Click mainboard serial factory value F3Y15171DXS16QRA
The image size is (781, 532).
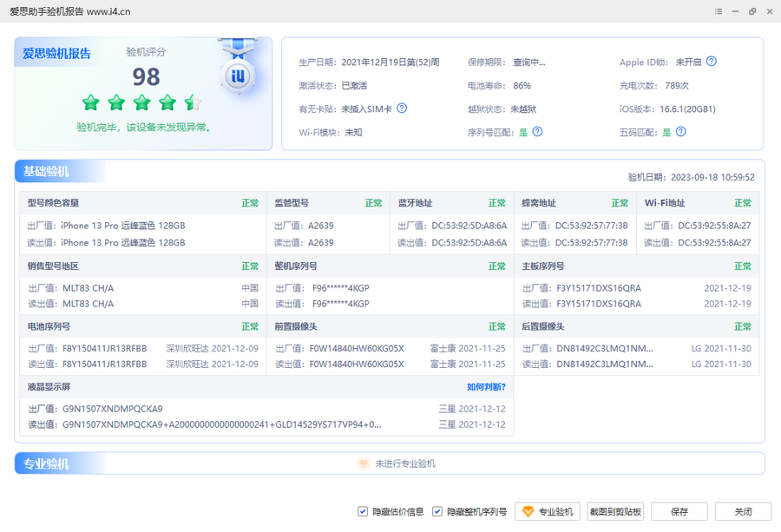pos(599,288)
